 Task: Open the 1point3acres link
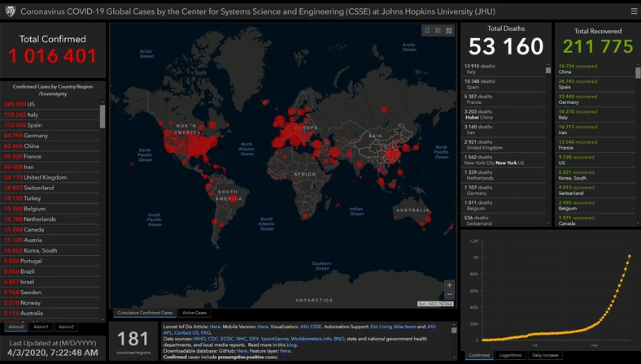(275, 339)
